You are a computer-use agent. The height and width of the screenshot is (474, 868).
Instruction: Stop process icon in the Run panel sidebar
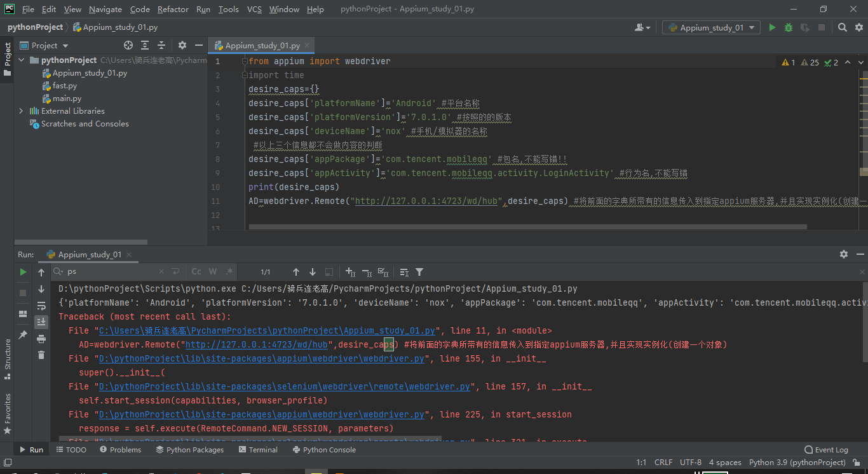click(23, 293)
